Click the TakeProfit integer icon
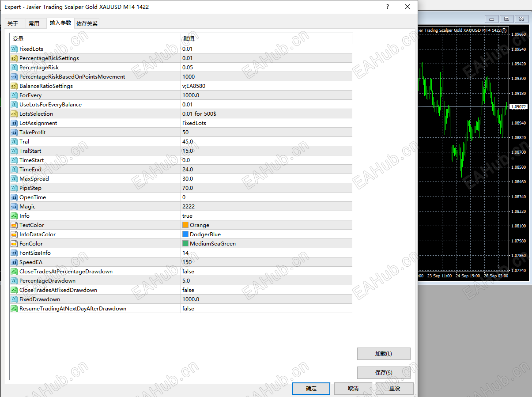Screen dimensions: 532x397 tap(14, 132)
